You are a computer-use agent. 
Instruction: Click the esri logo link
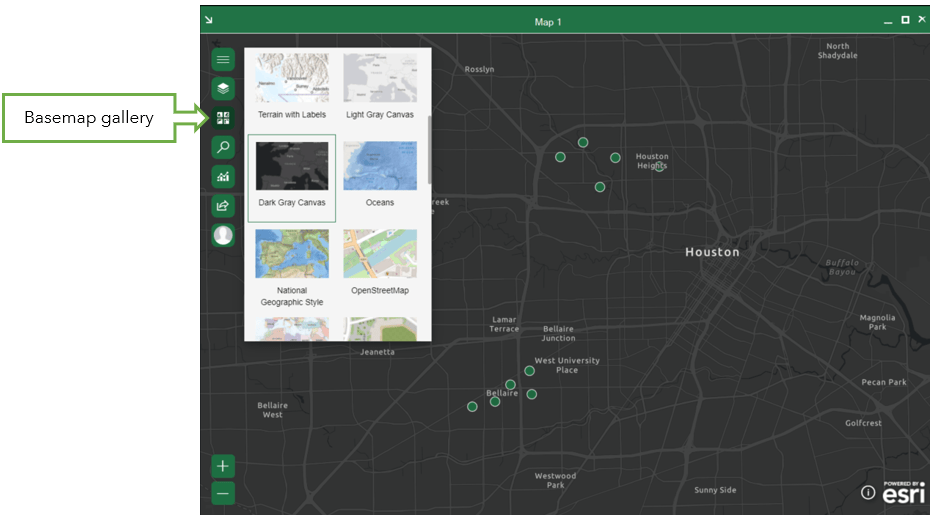pos(904,493)
